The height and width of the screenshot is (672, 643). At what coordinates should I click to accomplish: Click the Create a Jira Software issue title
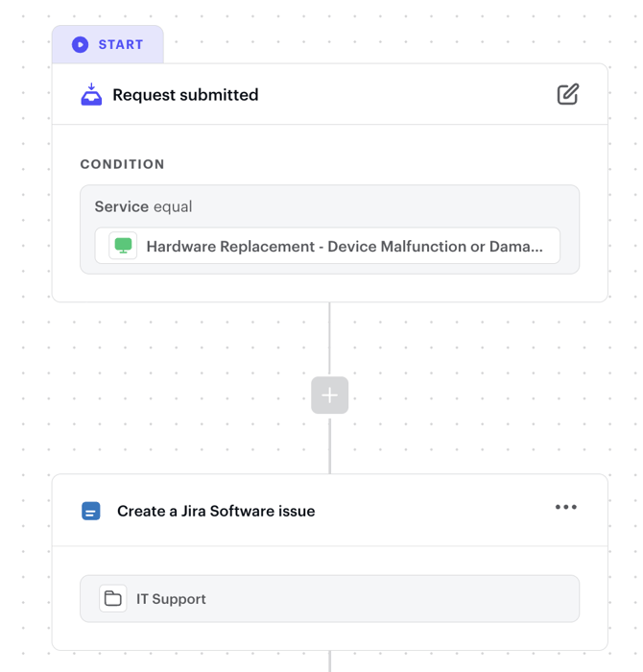216,511
